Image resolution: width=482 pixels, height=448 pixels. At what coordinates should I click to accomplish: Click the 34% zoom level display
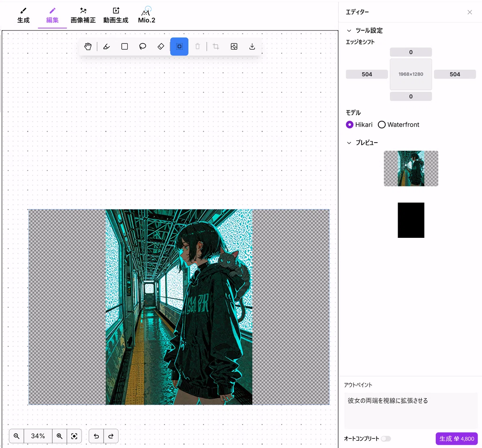pos(38,436)
